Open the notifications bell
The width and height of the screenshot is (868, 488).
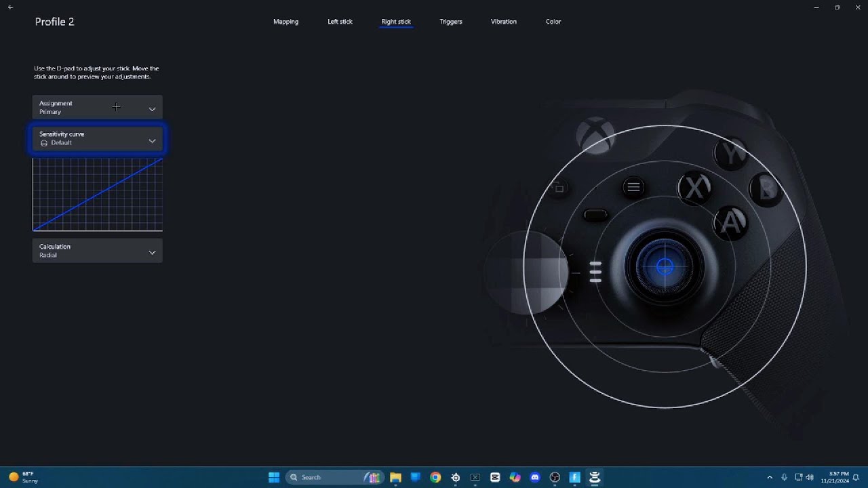point(856,477)
